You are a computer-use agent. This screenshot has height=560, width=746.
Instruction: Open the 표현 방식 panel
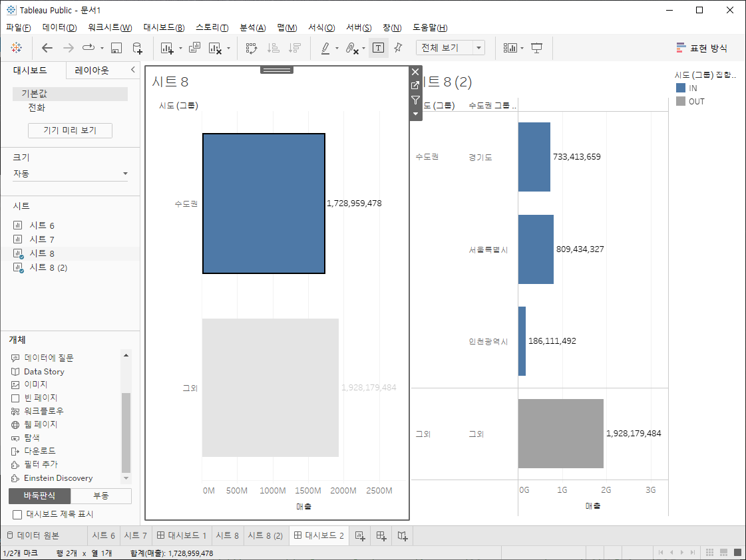pos(702,48)
